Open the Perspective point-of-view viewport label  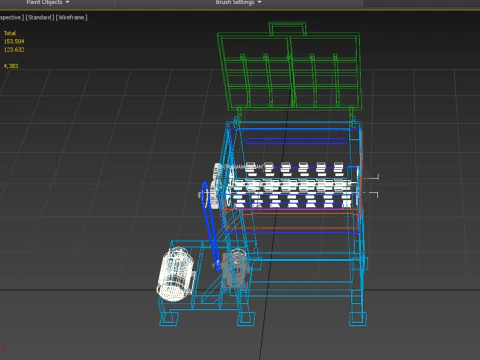(x=12, y=17)
